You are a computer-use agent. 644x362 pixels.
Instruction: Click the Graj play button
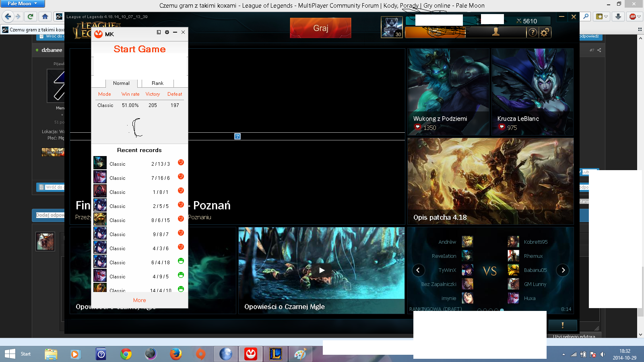point(321,28)
